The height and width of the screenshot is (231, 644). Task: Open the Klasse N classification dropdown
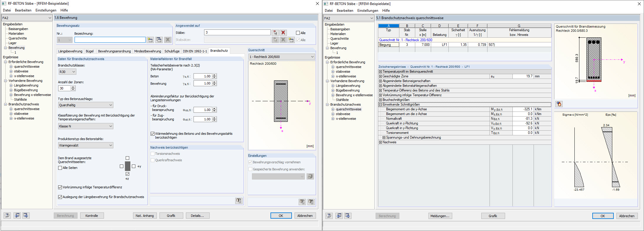(85, 126)
